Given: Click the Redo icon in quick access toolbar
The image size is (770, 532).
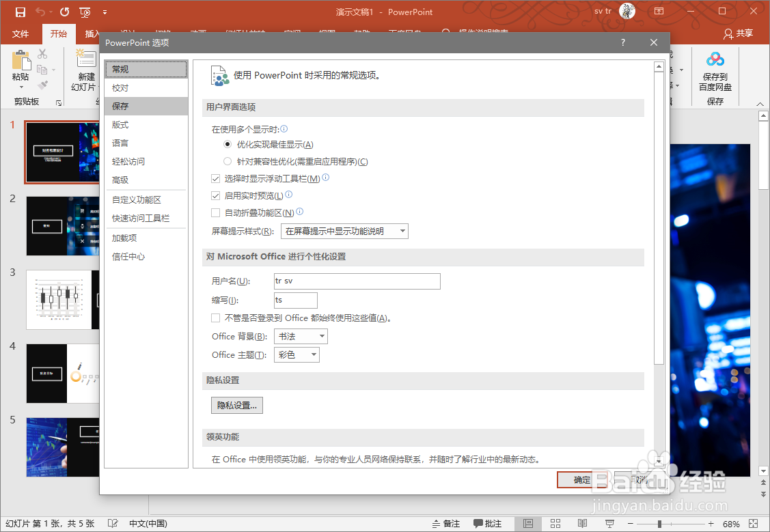Looking at the screenshot, I should (x=64, y=12).
